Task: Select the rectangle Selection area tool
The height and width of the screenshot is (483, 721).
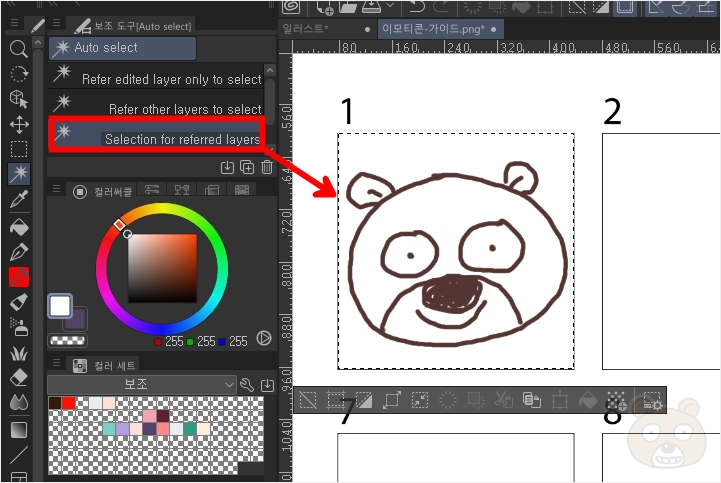Action: [x=19, y=149]
